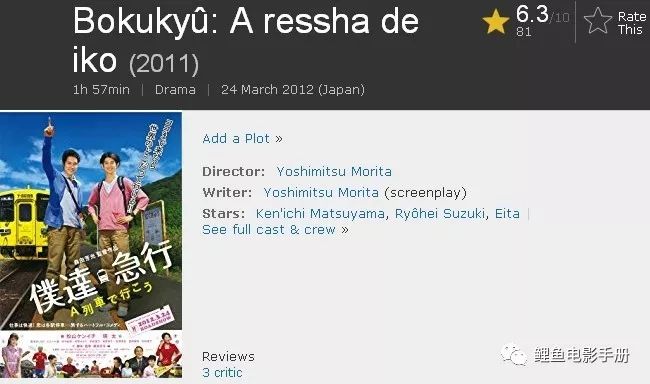Click the (2011) year link
The height and width of the screenshot is (384, 650).
164,64
